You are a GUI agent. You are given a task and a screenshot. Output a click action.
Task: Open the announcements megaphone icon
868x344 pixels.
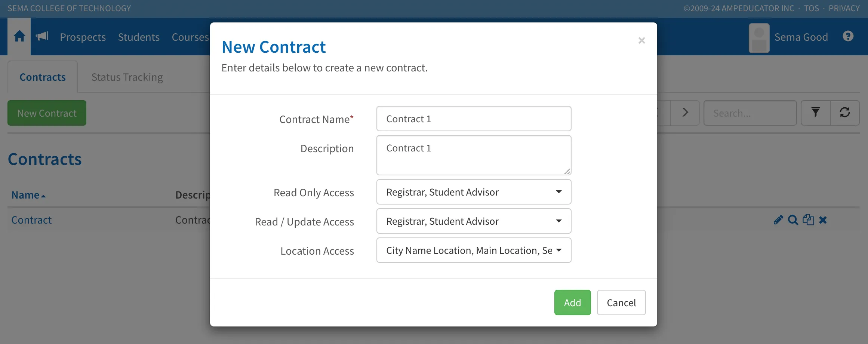pyautogui.click(x=42, y=36)
